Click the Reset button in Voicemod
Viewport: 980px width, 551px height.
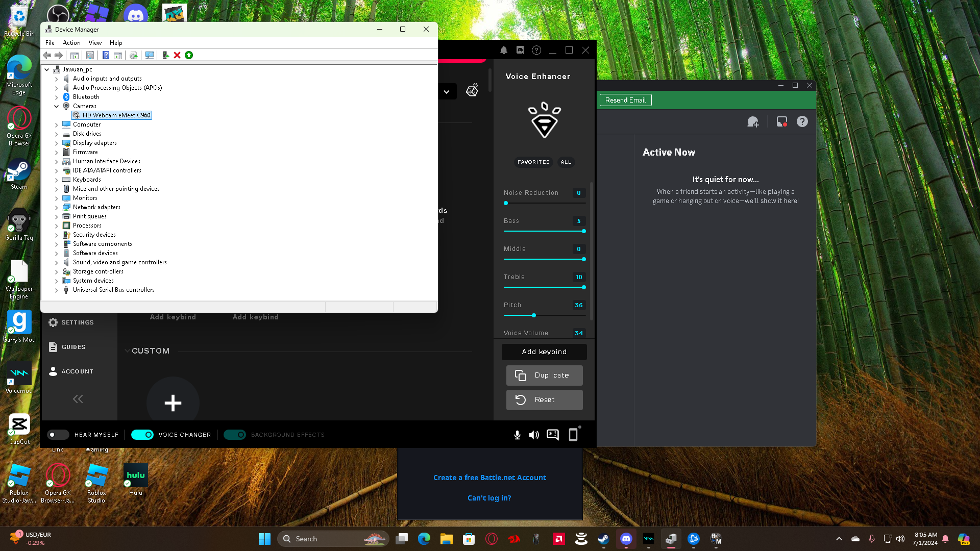tap(544, 400)
